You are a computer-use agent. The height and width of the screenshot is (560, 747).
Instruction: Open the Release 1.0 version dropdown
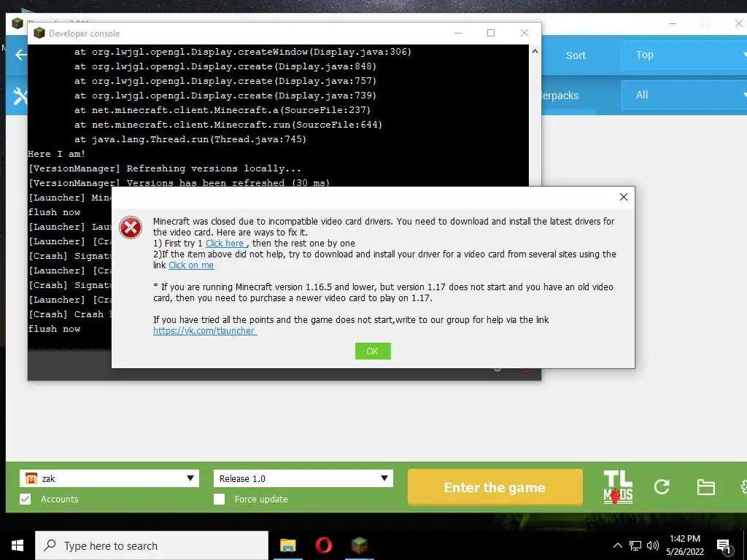point(303,478)
